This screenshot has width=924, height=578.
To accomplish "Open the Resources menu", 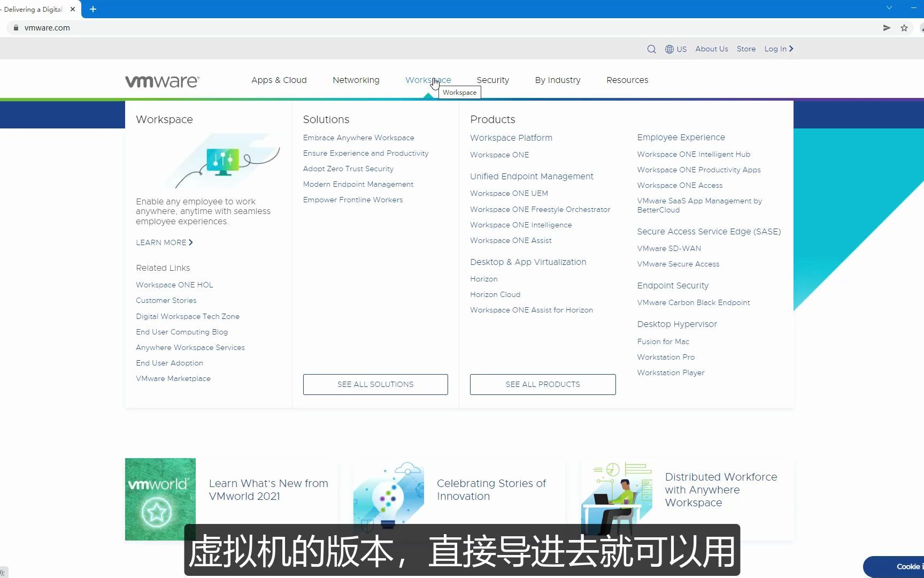I will click(x=627, y=80).
